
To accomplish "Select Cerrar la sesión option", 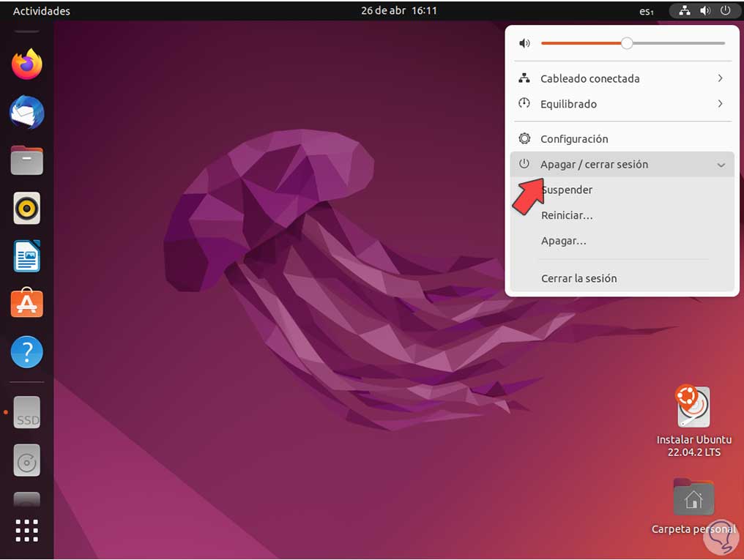I will (622, 278).
